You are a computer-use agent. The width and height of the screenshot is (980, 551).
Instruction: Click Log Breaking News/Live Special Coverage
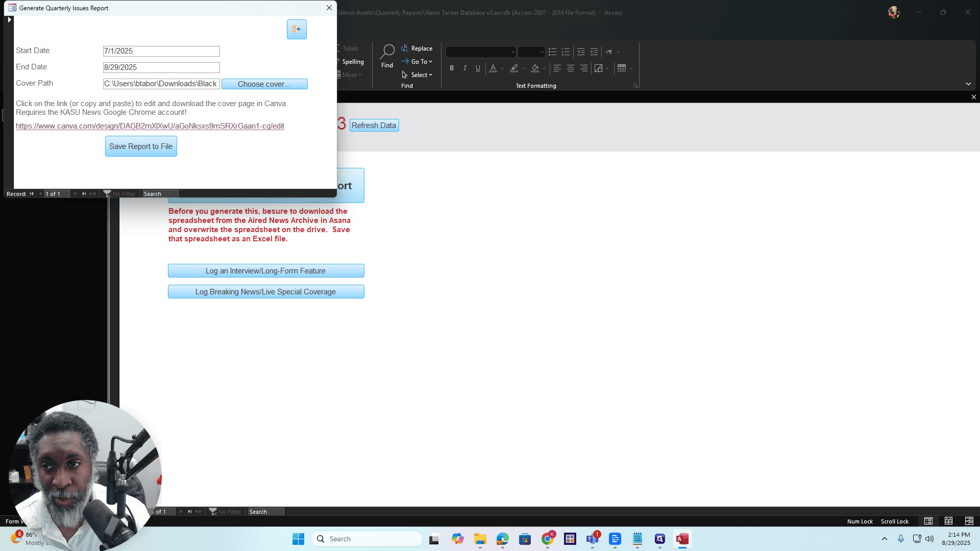coord(266,292)
